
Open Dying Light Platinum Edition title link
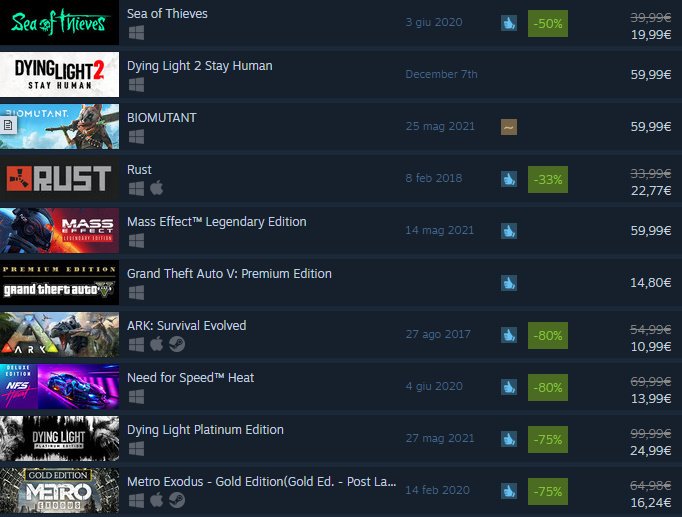205,430
